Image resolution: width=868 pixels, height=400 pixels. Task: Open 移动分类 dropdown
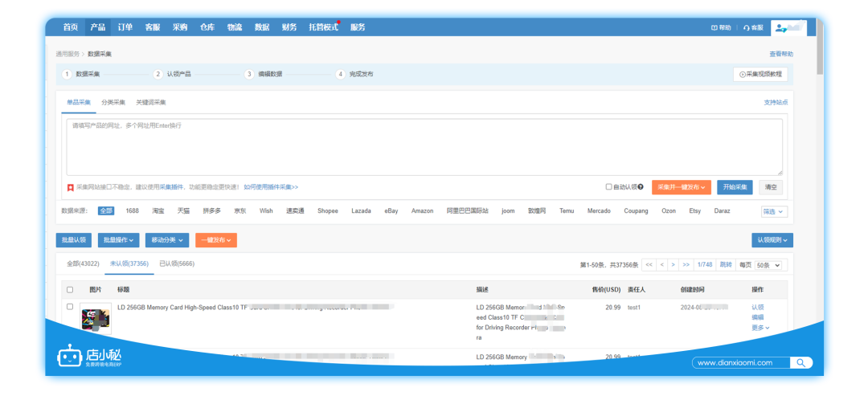tap(167, 240)
